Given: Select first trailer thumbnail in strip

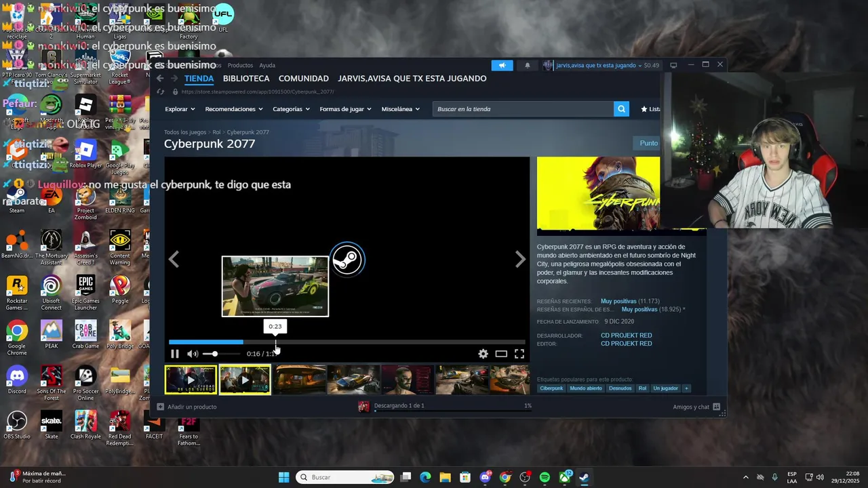Looking at the screenshot, I should [x=191, y=380].
